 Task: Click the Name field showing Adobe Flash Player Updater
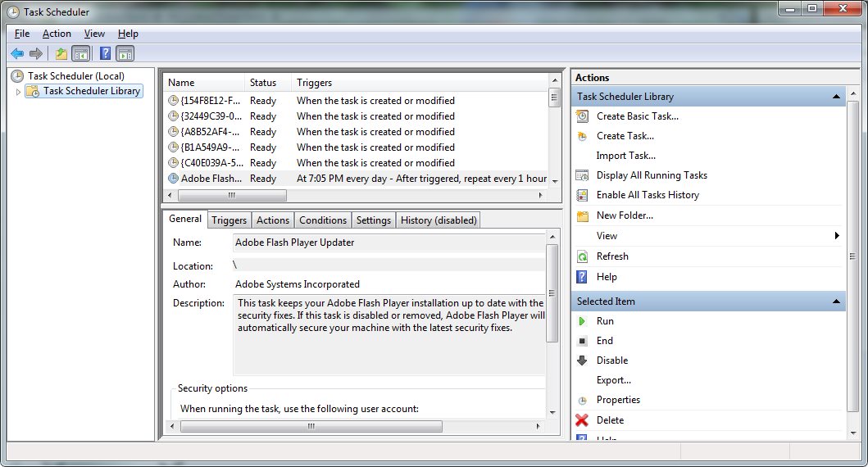[x=389, y=243]
